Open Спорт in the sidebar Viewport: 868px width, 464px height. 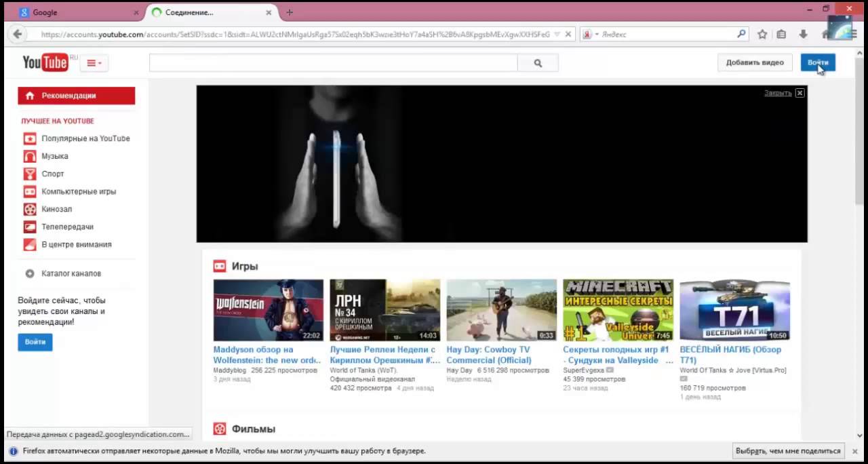coord(53,174)
